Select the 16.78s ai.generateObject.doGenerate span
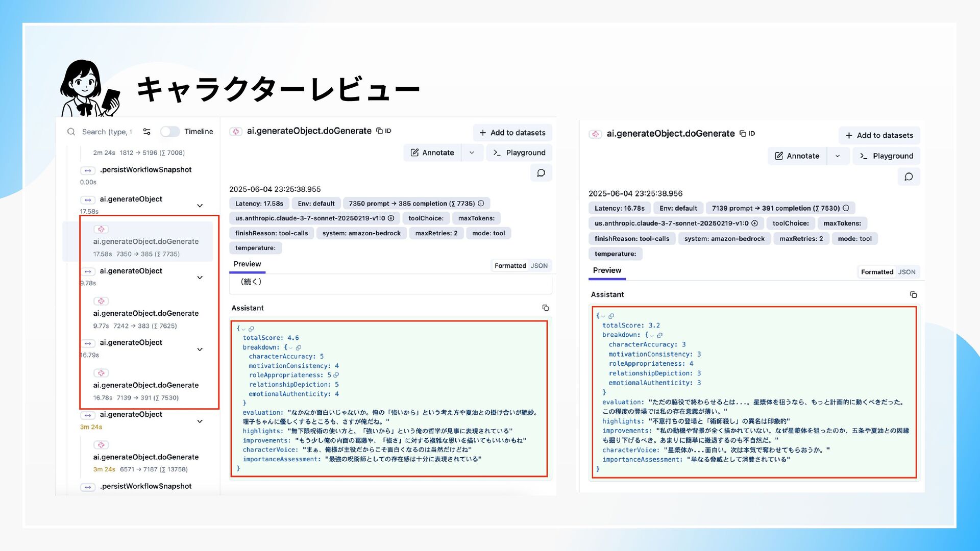Viewport: 980px width, 551px height. (145, 386)
